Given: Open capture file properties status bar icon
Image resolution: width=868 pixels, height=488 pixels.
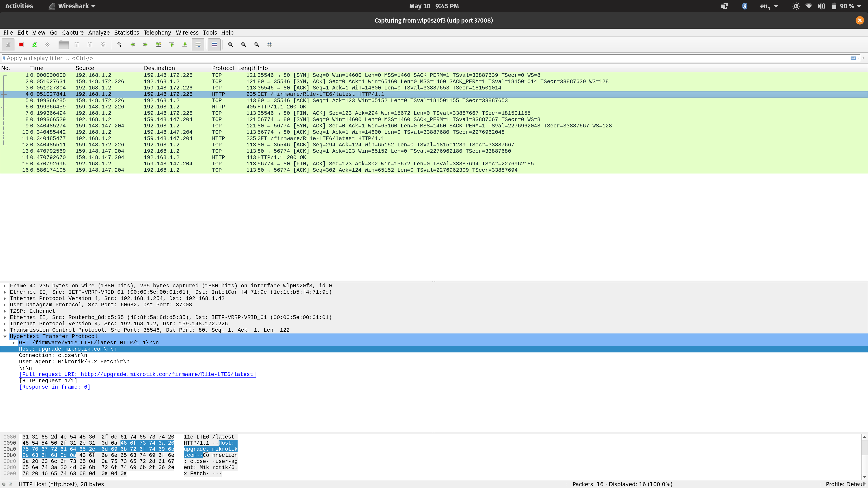Looking at the screenshot, I should coord(10,484).
